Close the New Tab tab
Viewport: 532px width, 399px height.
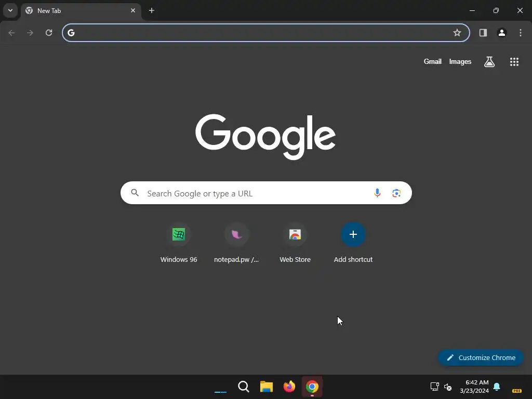133,10
